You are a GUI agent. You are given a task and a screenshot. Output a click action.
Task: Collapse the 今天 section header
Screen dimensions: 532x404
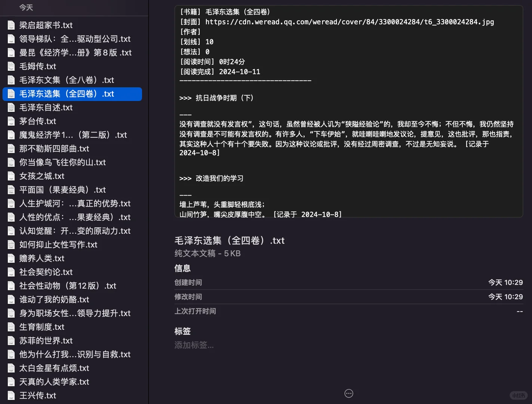point(26,7)
